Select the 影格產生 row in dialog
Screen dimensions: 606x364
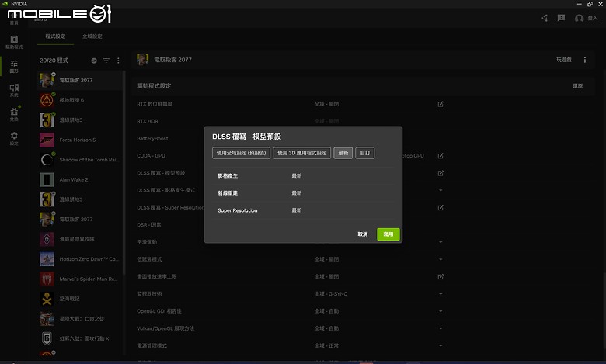303,175
